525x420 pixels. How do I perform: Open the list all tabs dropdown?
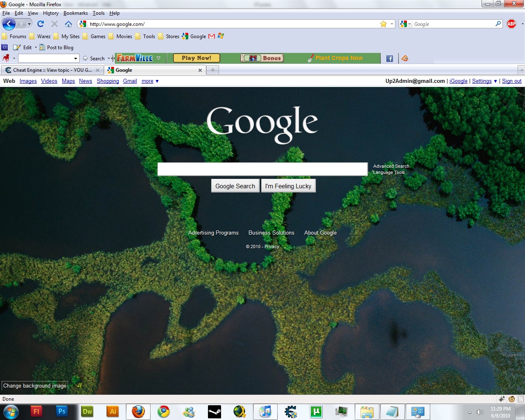[x=521, y=70]
